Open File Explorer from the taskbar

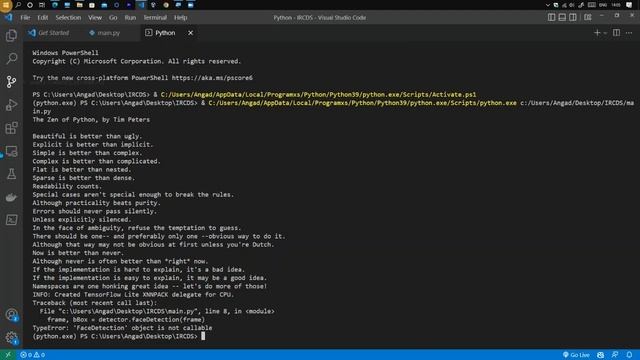coord(80,5)
